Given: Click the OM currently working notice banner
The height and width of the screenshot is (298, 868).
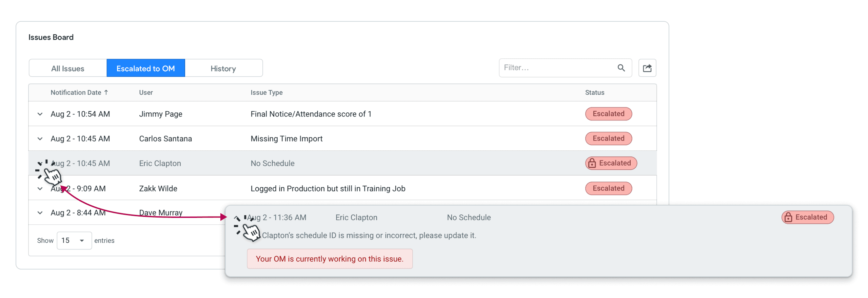Looking at the screenshot, I should [x=330, y=259].
